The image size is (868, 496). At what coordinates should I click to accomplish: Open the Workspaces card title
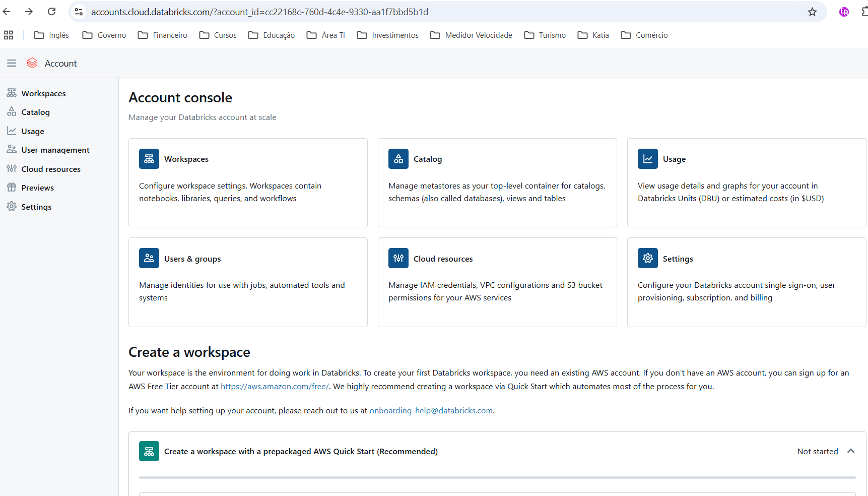pos(186,159)
